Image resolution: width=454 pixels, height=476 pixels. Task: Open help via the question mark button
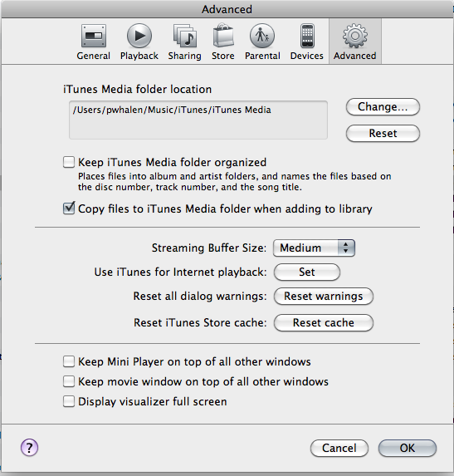pyautogui.click(x=29, y=448)
